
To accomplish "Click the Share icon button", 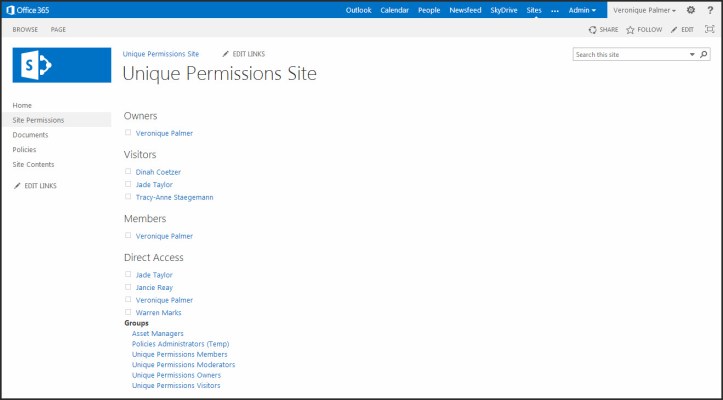I will coord(603,30).
